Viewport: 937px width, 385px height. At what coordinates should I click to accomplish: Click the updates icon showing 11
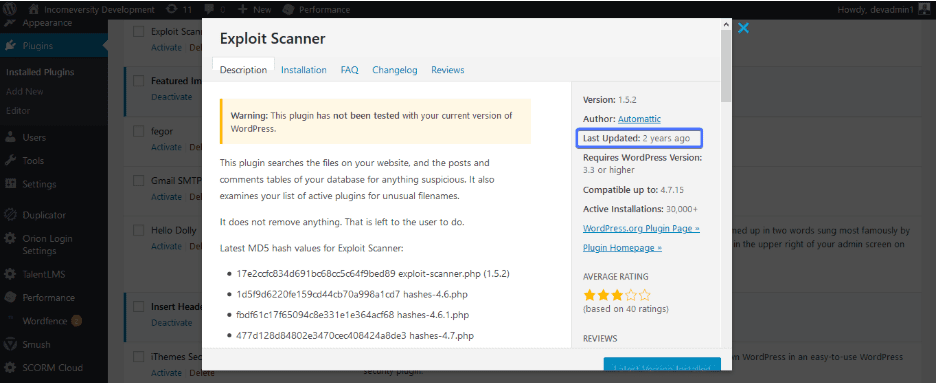coord(172,10)
